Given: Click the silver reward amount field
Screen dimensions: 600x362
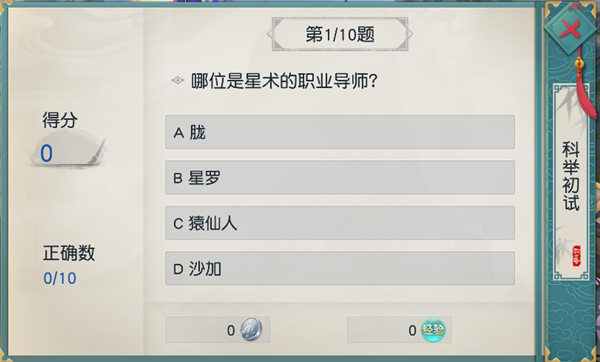Looking at the screenshot, I should coord(218,329).
